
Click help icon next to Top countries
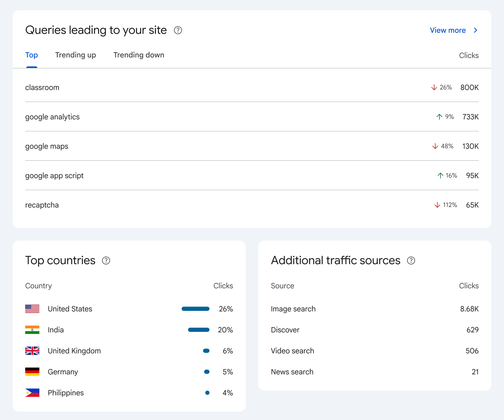click(106, 260)
